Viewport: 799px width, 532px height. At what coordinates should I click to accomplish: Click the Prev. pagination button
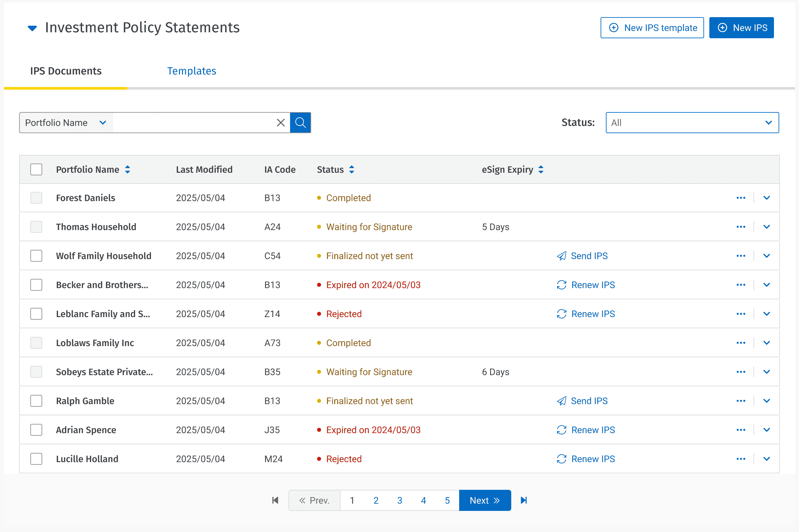click(314, 500)
